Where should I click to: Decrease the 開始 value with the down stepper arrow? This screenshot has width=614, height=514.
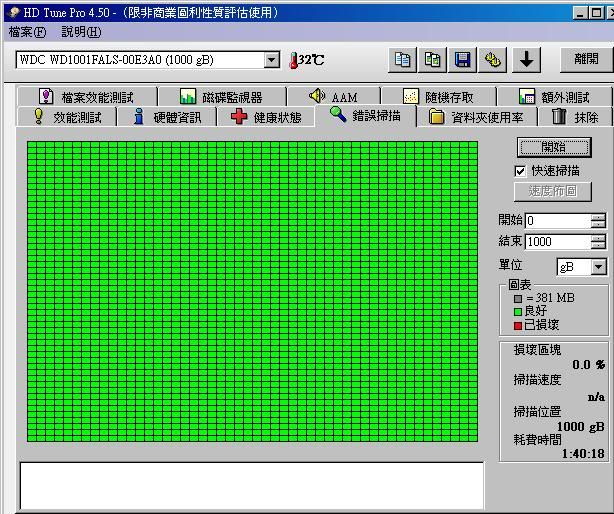(x=598, y=224)
